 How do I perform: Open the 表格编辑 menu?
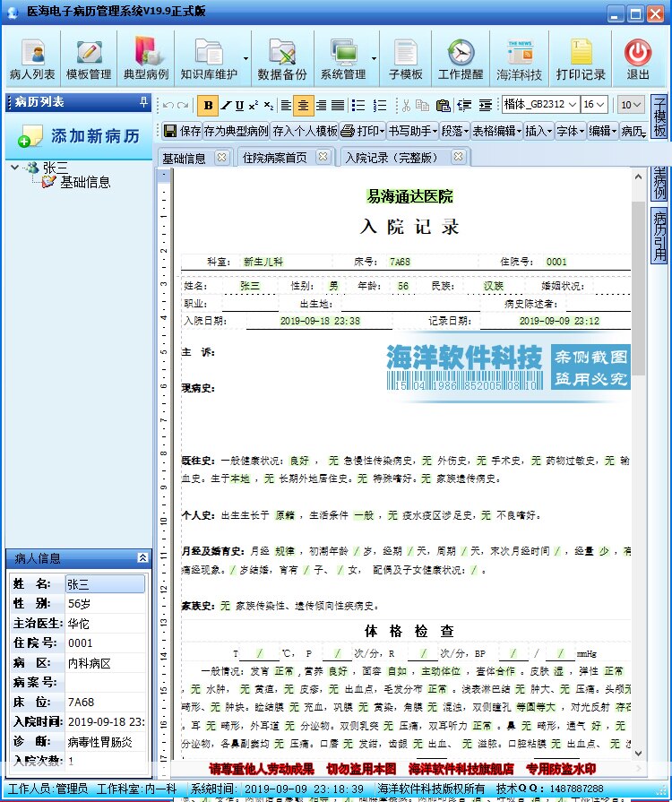click(x=496, y=132)
